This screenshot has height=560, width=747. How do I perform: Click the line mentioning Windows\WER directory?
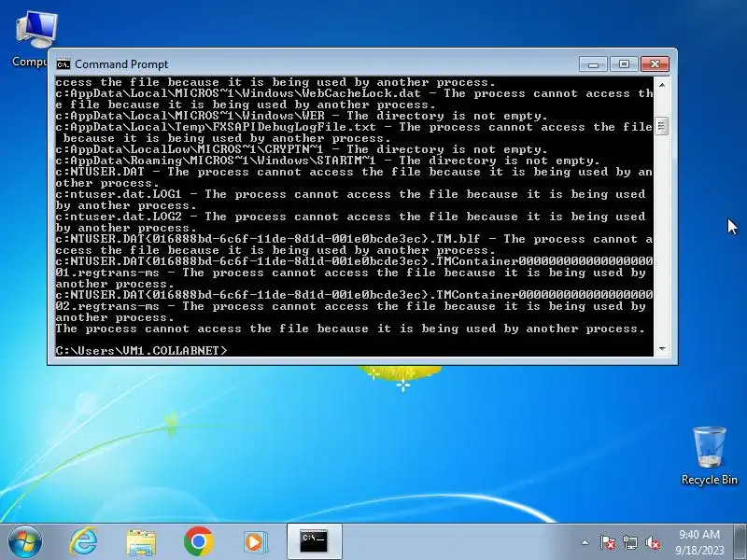[x=301, y=116]
